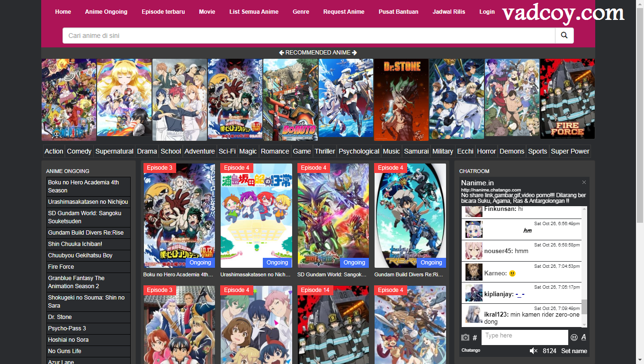Go to Episode terbaru page
Screen dimensions: 644x364
(x=163, y=12)
